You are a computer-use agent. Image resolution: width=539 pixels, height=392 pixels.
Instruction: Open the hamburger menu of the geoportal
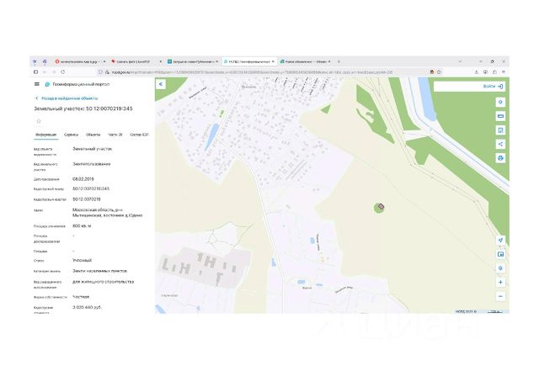[x=37, y=84]
